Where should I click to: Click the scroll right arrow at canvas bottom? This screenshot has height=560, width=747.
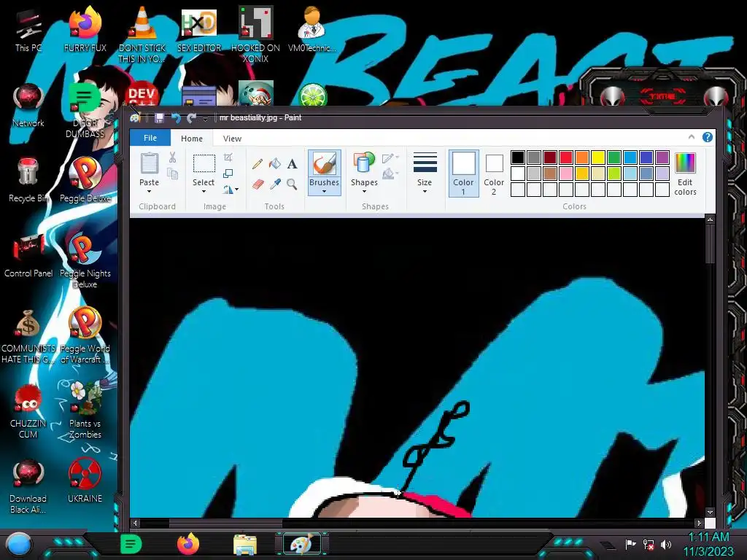(698, 523)
